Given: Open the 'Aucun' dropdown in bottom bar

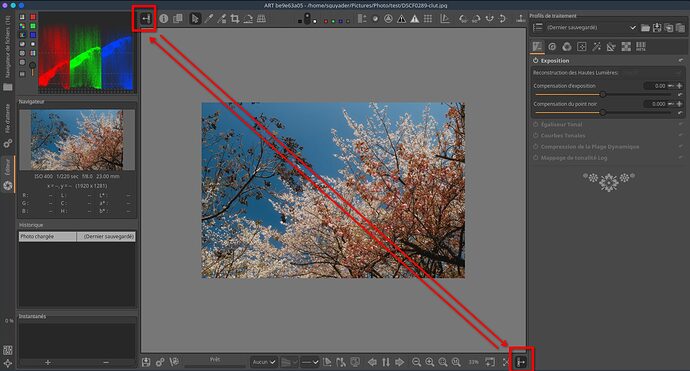Looking at the screenshot, I should coord(264,362).
